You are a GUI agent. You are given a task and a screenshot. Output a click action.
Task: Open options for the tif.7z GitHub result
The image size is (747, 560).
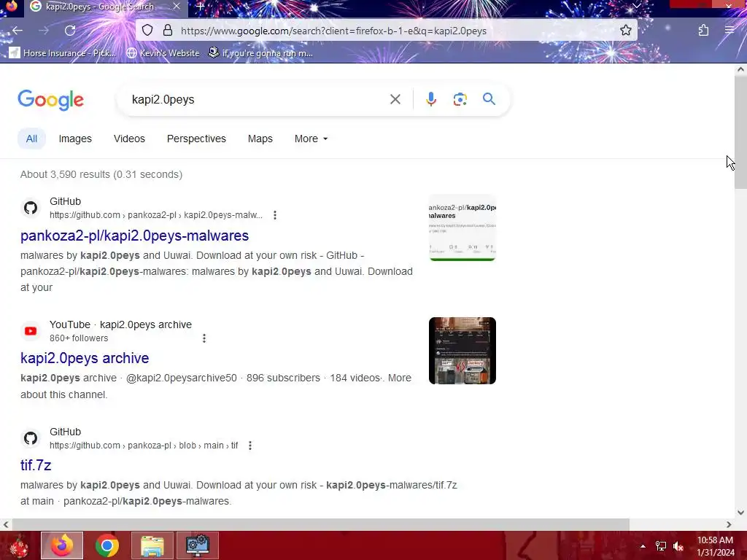coord(250,446)
